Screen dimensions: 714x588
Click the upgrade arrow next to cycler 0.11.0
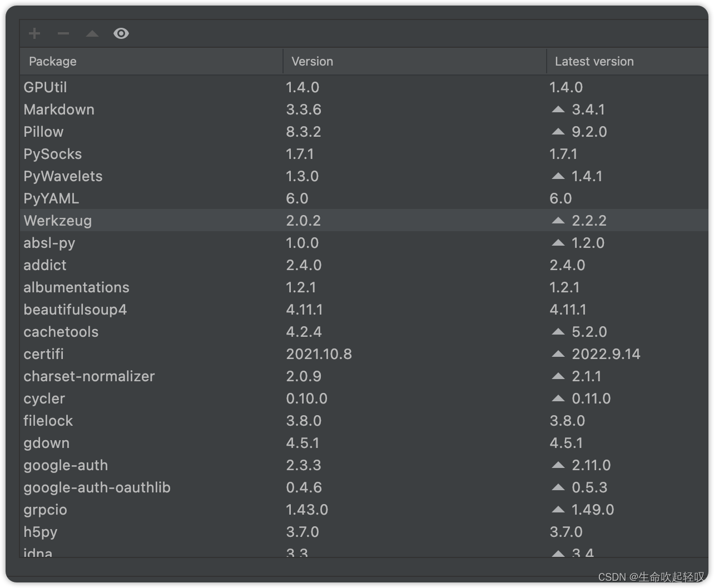pos(558,398)
